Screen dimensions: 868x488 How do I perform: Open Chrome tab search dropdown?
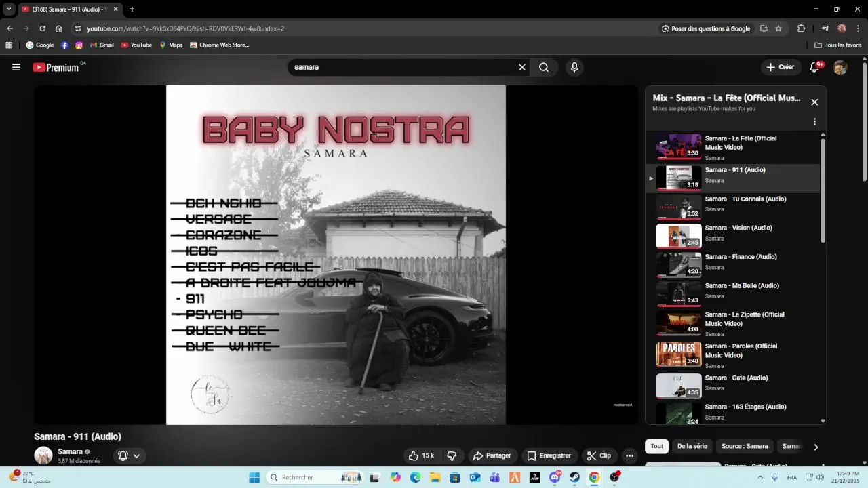tap(9, 9)
